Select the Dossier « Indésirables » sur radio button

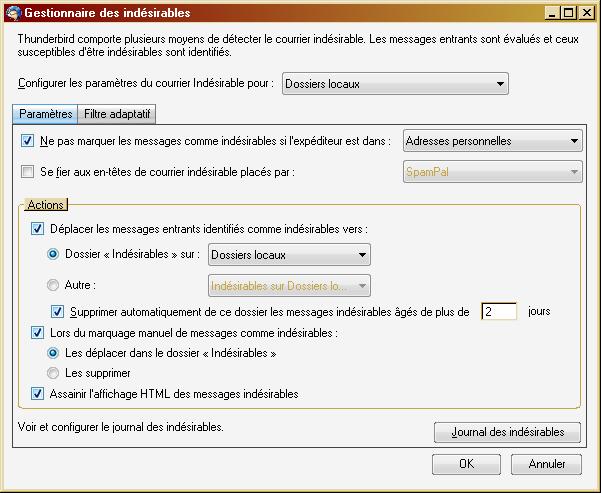tap(53, 254)
